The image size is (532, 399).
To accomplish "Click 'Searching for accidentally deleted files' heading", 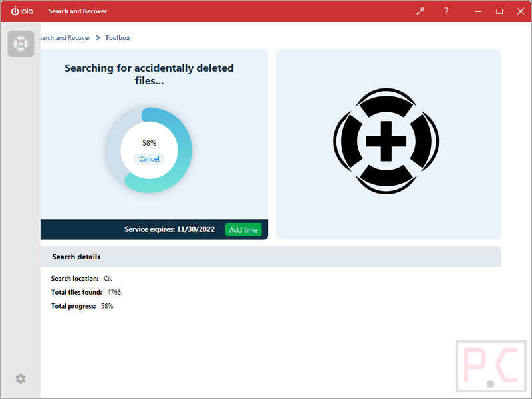I will (x=149, y=74).
